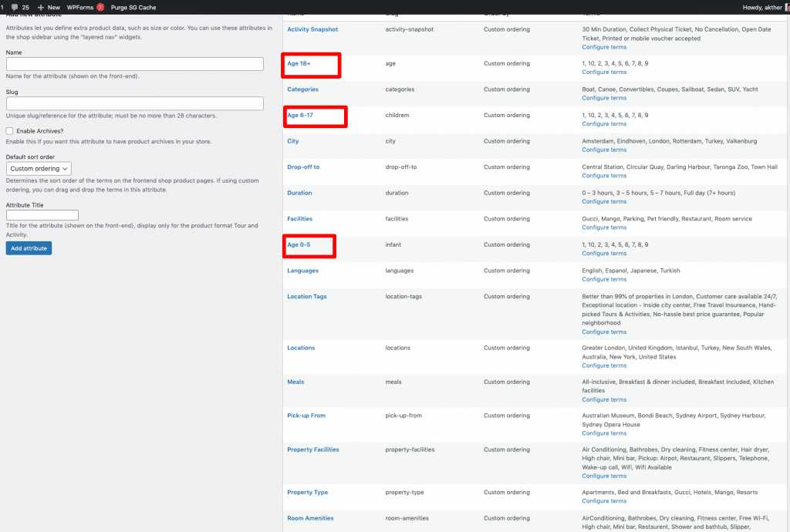The width and height of the screenshot is (790, 532).
Task: Select 'Custom ordering' in the City row
Action: click(506, 141)
